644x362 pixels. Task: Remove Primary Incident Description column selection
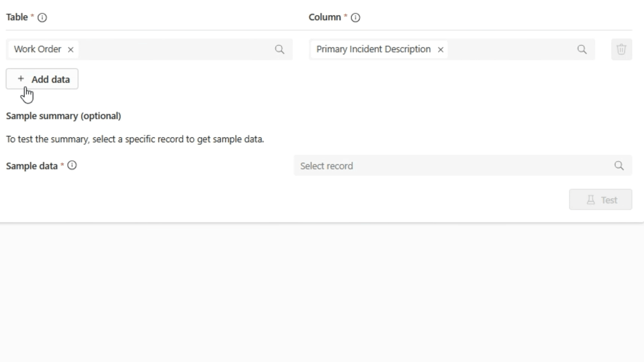(440, 49)
